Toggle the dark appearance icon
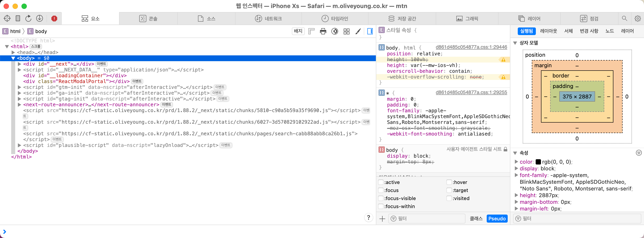 pos(335,31)
